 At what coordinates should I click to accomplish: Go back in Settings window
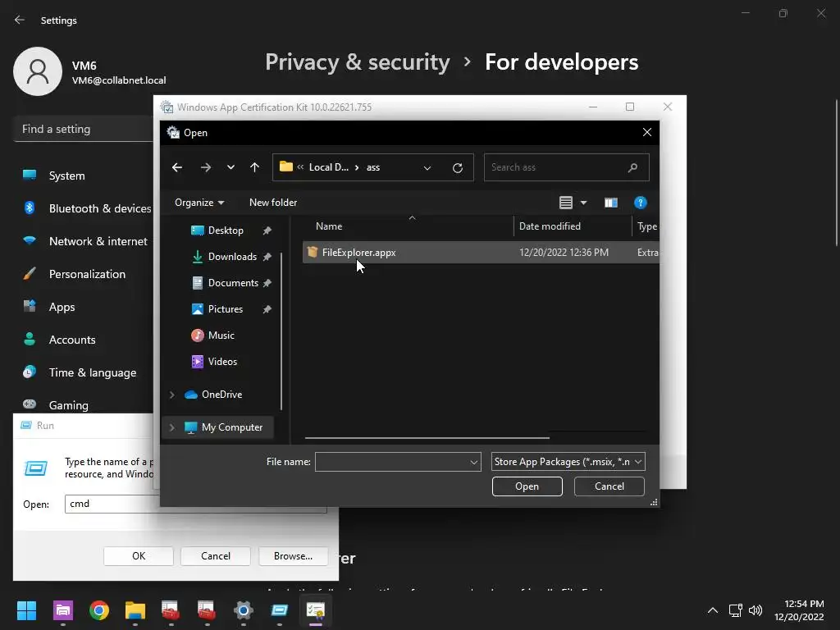click(x=20, y=21)
